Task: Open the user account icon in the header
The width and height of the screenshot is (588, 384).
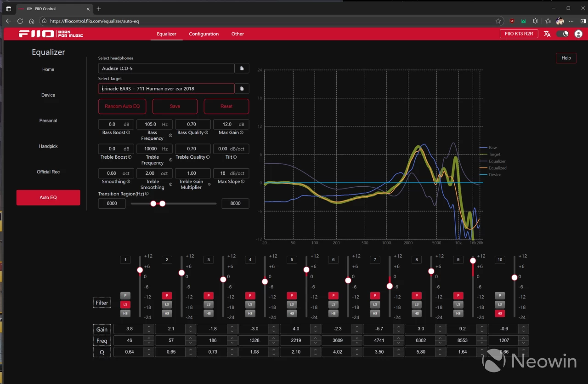Action: (x=578, y=34)
